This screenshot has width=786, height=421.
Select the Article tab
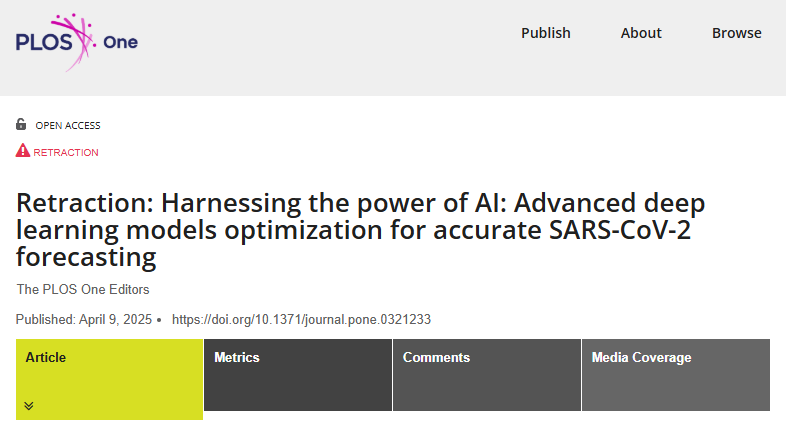click(109, 379)
